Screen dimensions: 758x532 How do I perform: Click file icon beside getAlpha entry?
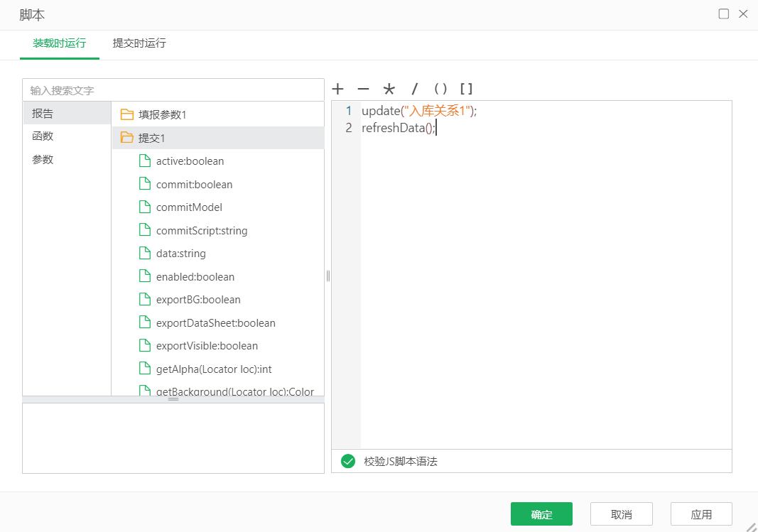[x=144, y=369]
